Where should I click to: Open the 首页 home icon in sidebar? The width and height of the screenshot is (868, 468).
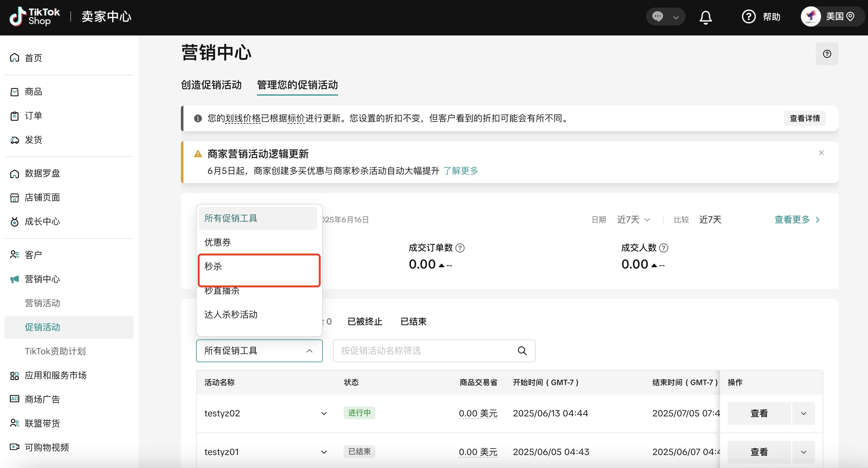15,58
